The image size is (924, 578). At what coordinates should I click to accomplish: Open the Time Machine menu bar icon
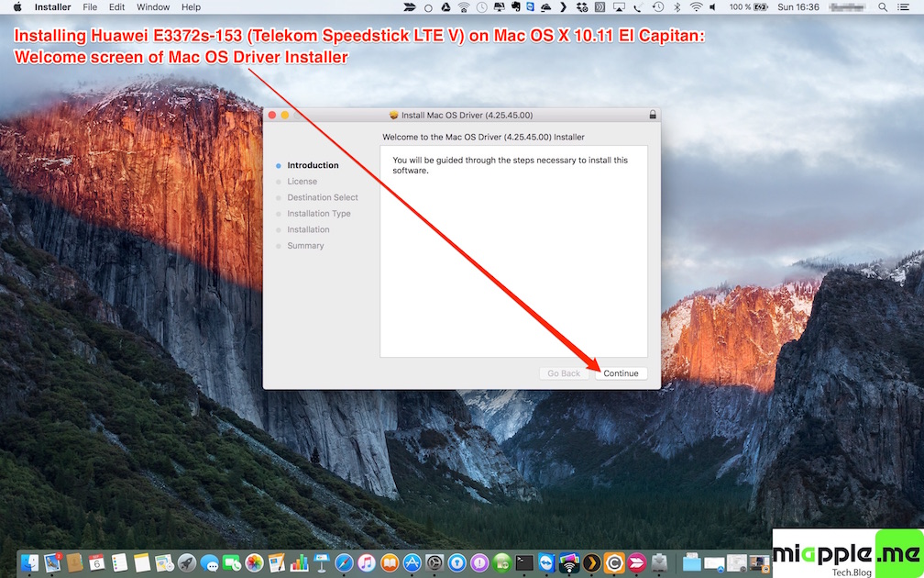658,7
